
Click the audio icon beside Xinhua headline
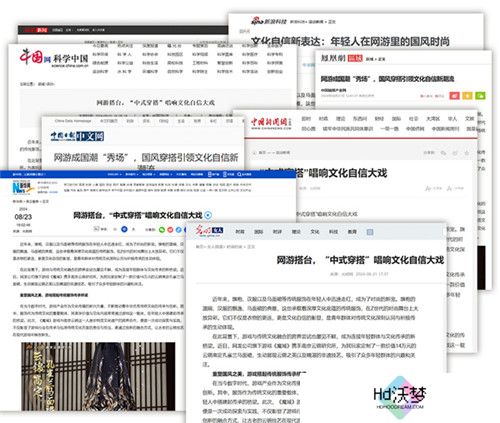click(208, 215)
